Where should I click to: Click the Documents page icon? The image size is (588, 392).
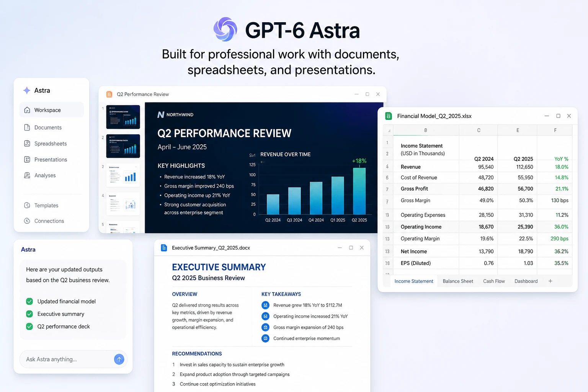pos(27,127)
